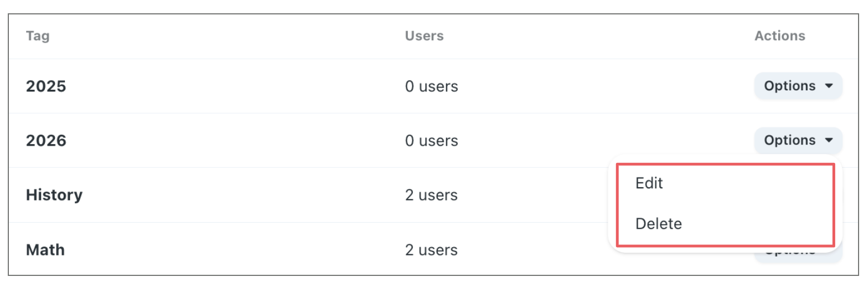
Task: Select the History tag name
Action: click(54, 195)
